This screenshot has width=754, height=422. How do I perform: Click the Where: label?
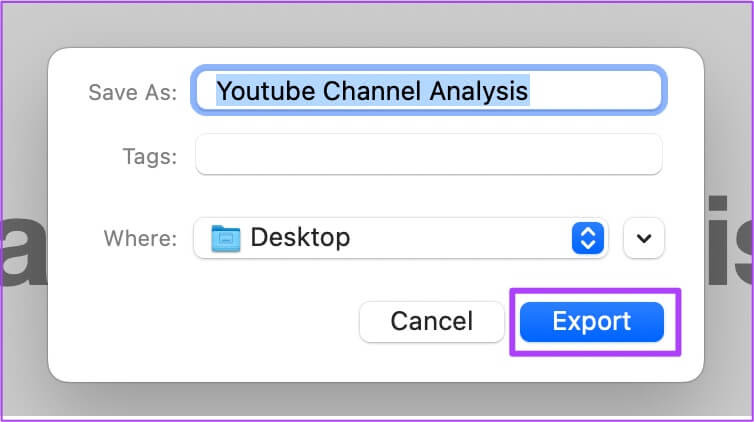pyautogui.click(x=140, y=238)
